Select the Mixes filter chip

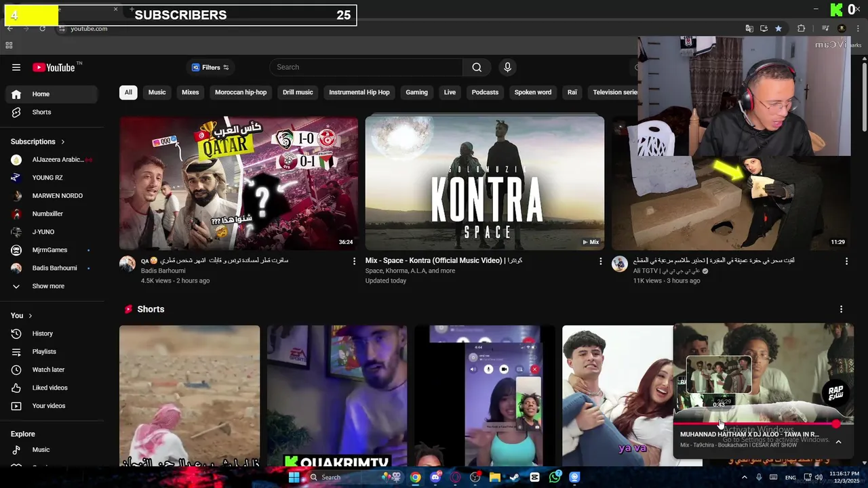coord(191,92)
